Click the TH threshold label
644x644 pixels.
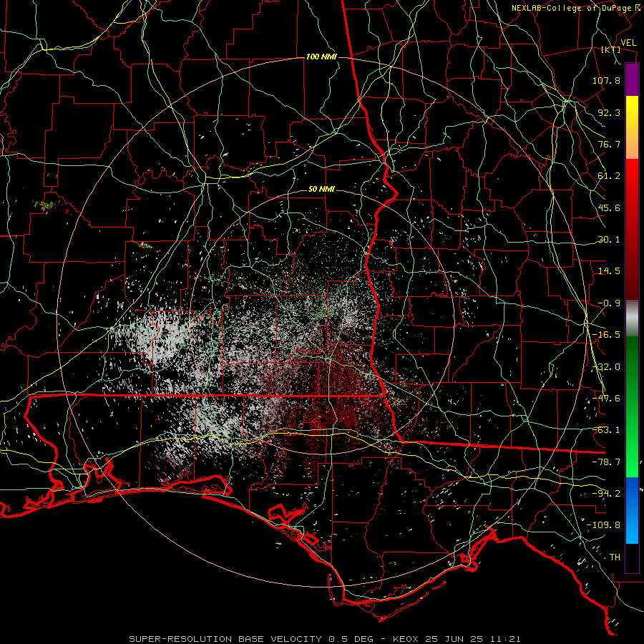pyautogui.click(x=615, y=557)
